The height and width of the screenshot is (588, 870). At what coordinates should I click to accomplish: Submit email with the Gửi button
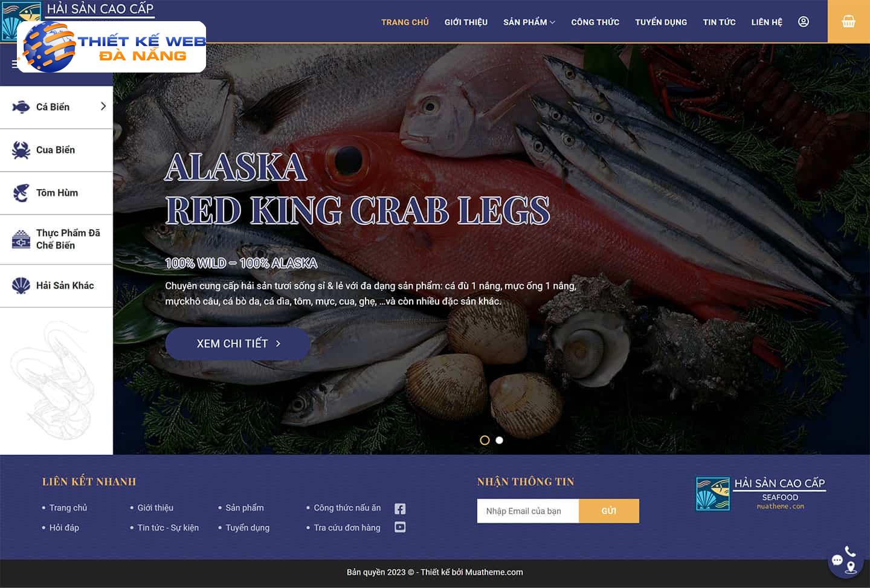(x=609, y=511)
